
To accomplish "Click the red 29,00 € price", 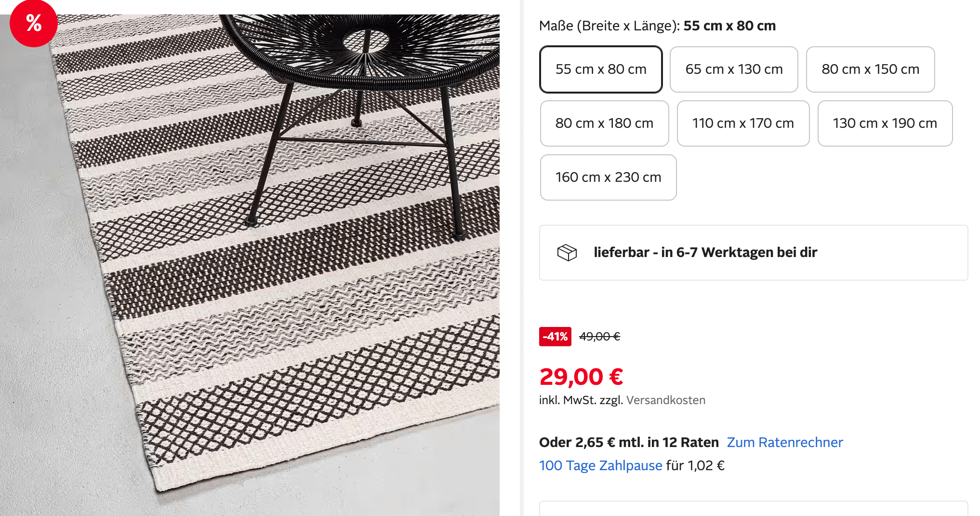I will tap(581, 377).
